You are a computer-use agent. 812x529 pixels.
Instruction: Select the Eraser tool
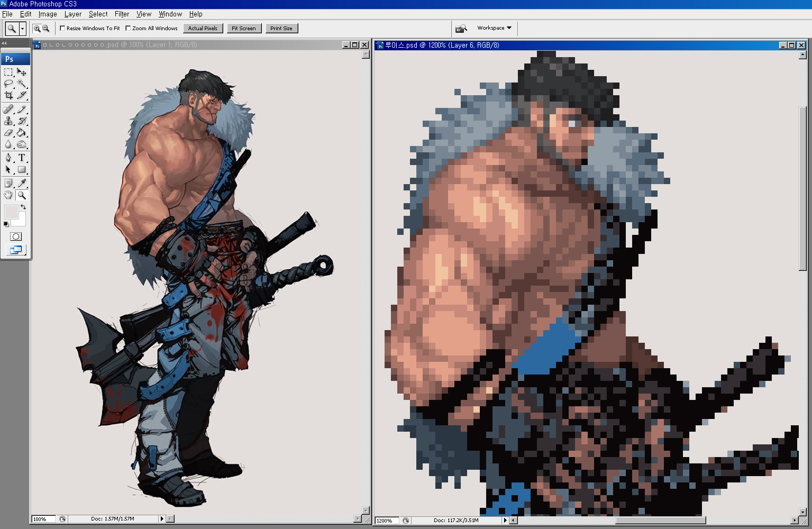[x=8, y=133]
